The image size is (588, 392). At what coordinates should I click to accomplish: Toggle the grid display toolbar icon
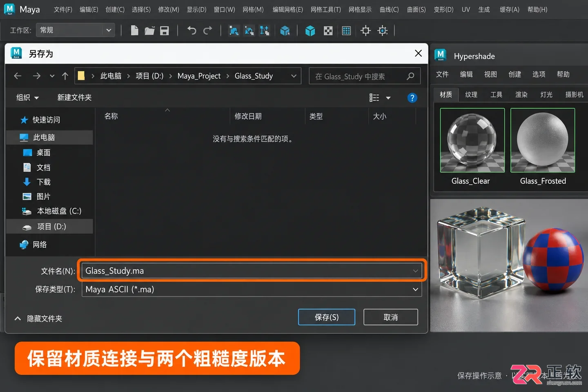(346, 31)
